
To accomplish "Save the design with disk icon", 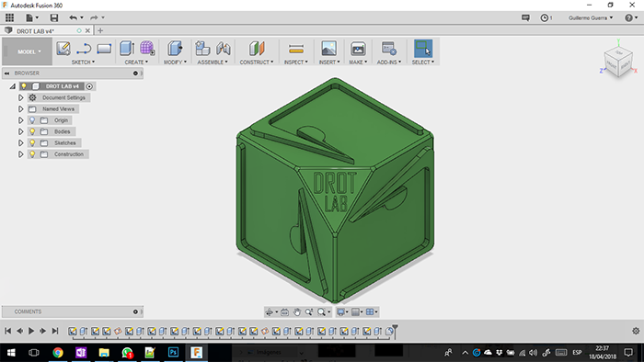I will [54, 17].
